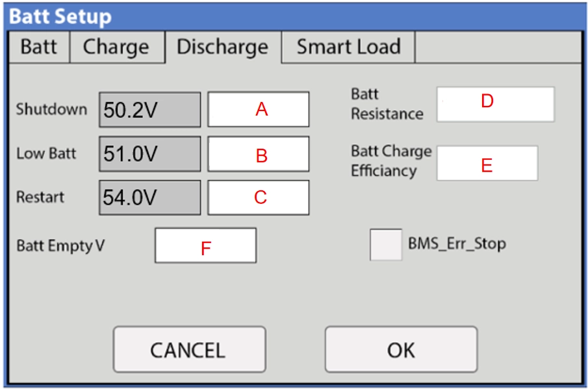The height and width of the screenshot is (389, 588).
Task: Open the Charge tab
Action: tap(117, 47)
